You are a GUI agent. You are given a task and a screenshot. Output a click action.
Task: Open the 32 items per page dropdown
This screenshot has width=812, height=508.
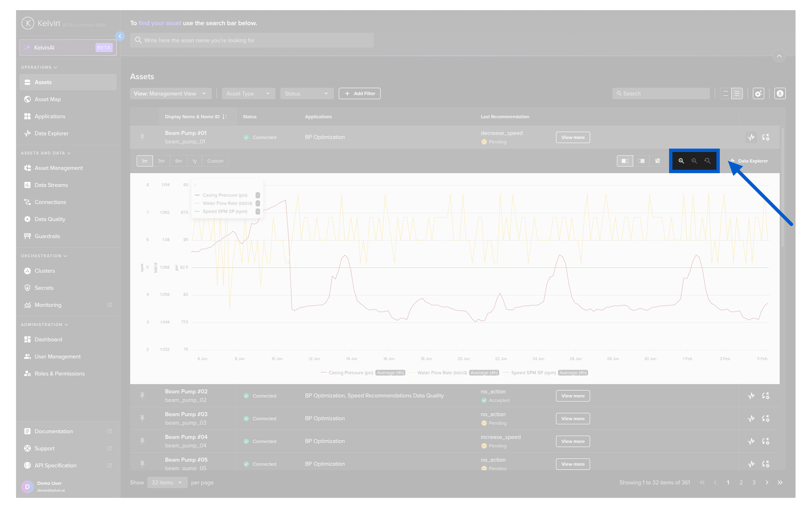point(167,483)
